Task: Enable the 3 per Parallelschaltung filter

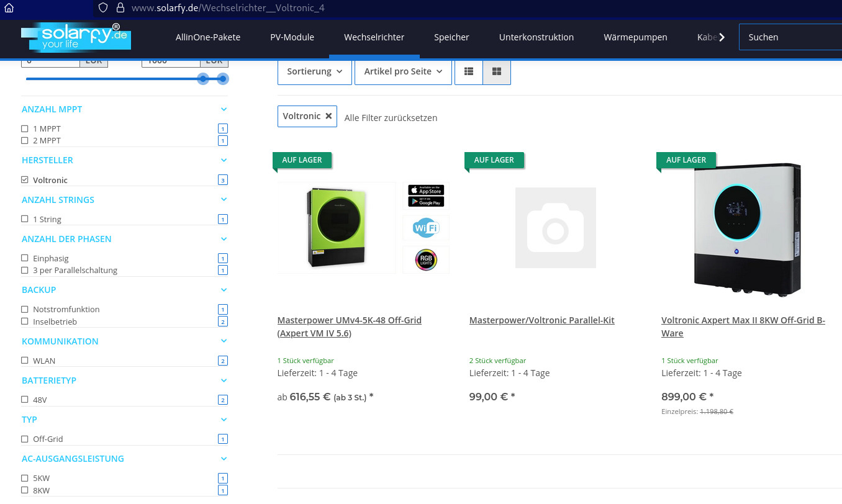Action: [25, 270]
